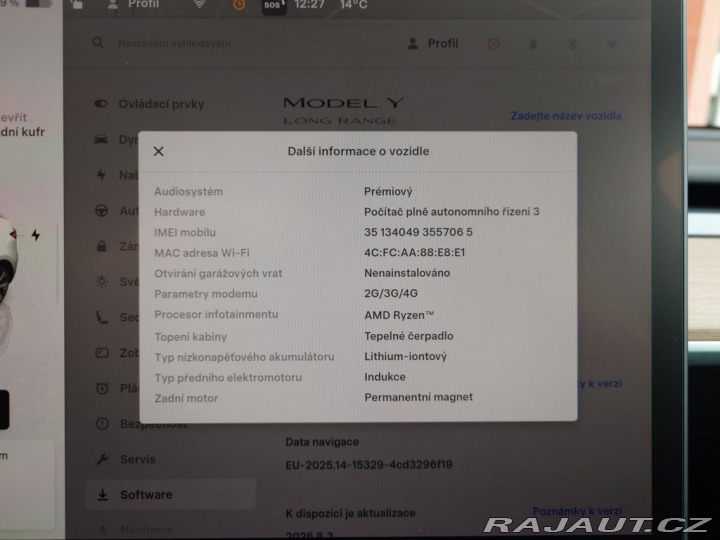Click the alarm clock schedule sidebar icon
This screenshot has height=540, width=720.
tap(102, 388)
